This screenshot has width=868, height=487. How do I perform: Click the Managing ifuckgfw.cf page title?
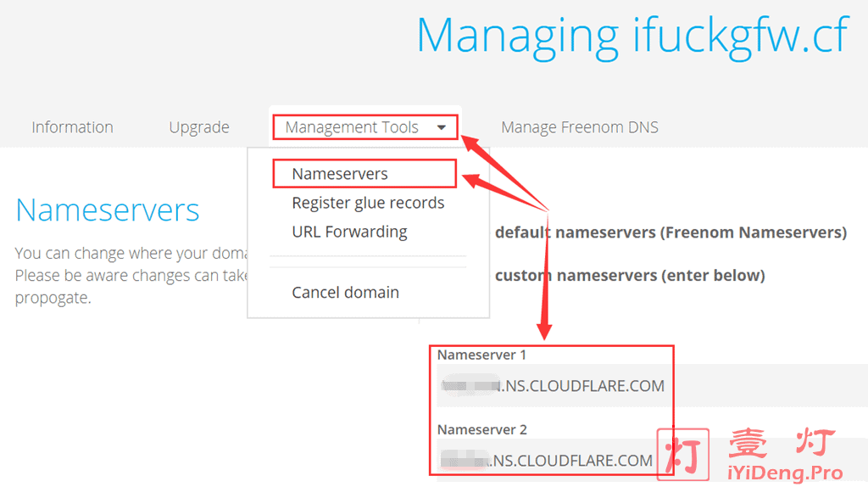(632, 37)
